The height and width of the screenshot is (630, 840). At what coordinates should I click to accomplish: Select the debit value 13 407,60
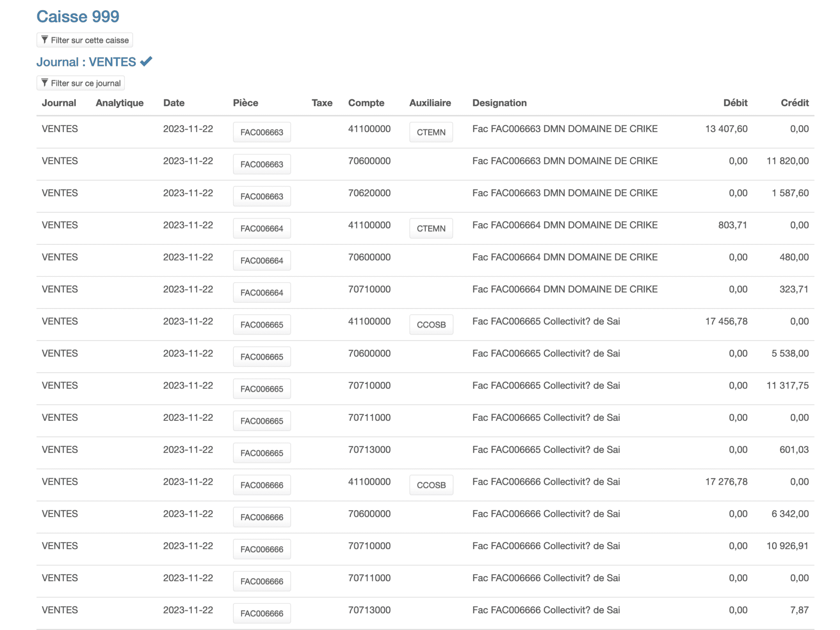[x=726, y=129]
